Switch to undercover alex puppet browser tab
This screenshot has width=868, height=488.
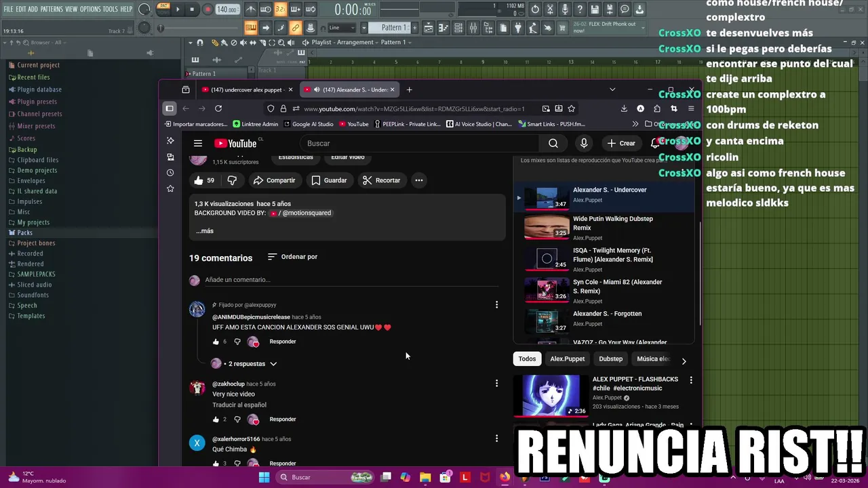point(246,89)
